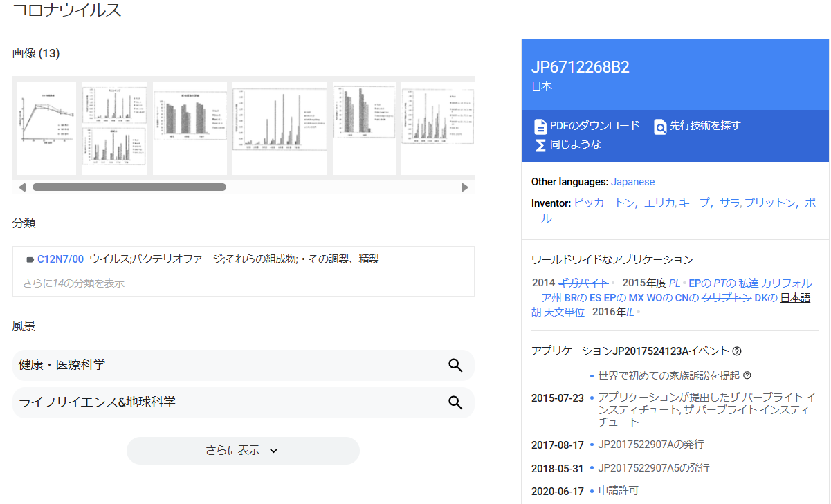831x504 pixels.
Task: Open the Japanese language link
Action: [x=632, y=182]
